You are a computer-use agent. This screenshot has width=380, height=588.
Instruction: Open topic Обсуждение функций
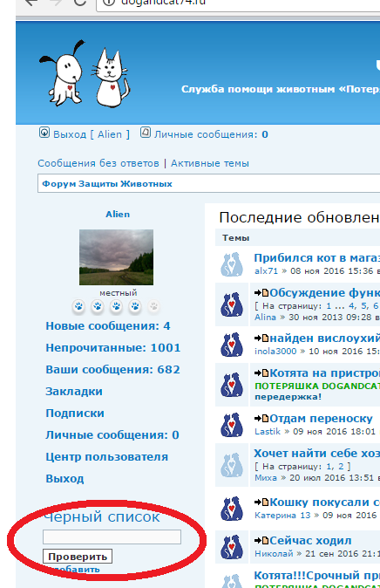[325, 292]
